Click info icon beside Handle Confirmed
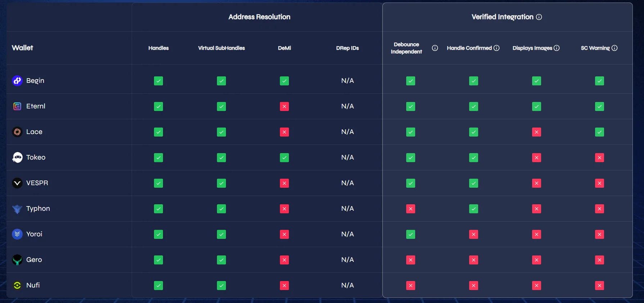 point(496,48)
